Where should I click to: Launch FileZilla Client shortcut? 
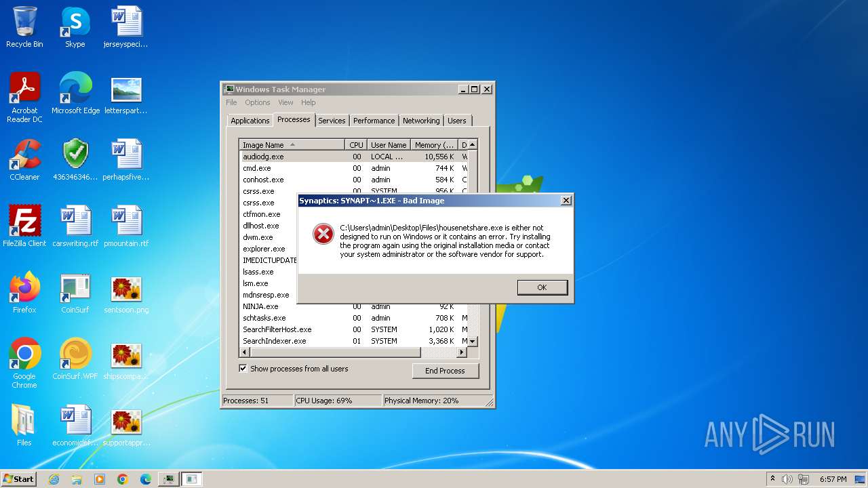(24, 226)
